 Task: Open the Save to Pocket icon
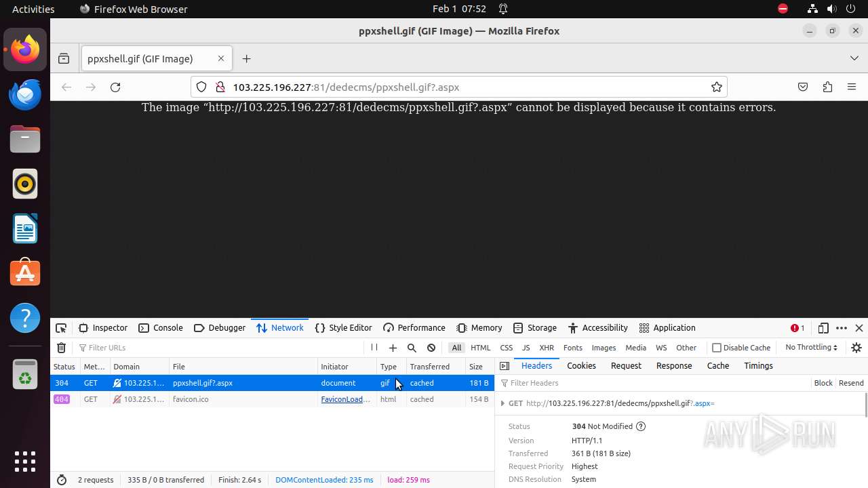803,87
